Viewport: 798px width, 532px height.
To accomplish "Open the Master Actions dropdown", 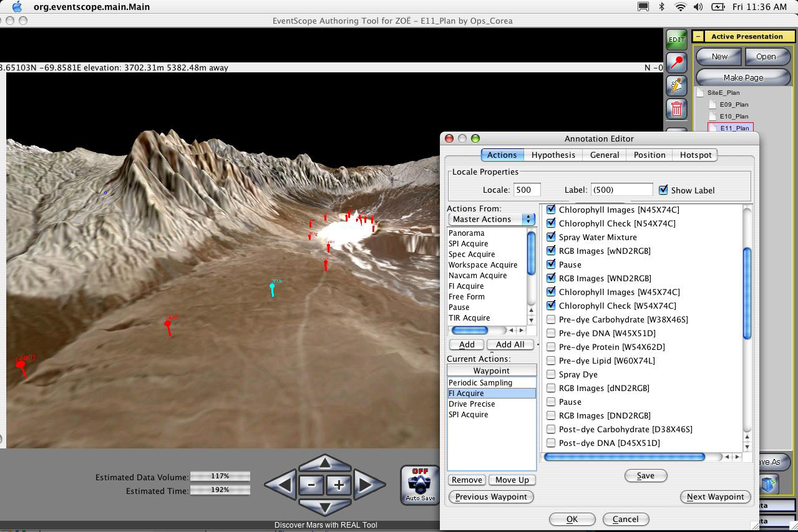I will pyautogui.click(x=492, y=219).
